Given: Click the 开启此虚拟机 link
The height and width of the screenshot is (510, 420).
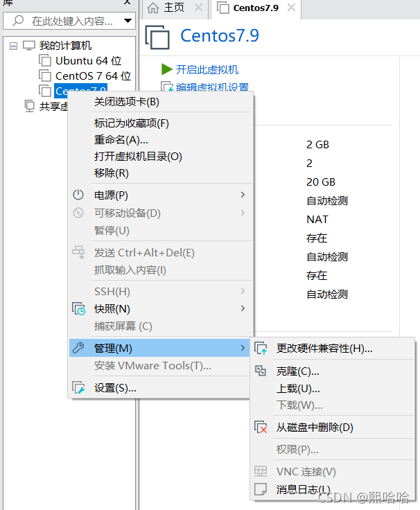Looking at the screenshot, I should click(x=207, y=69).
